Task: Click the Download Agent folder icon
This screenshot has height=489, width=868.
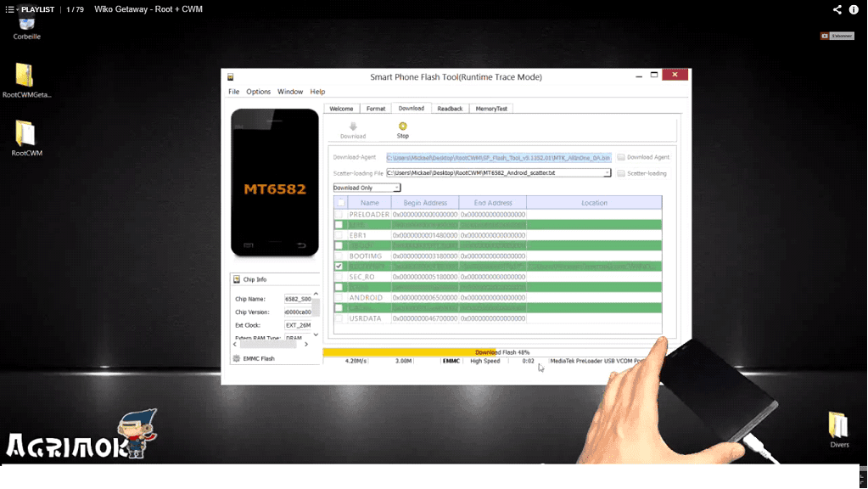Action: (621, 157)
